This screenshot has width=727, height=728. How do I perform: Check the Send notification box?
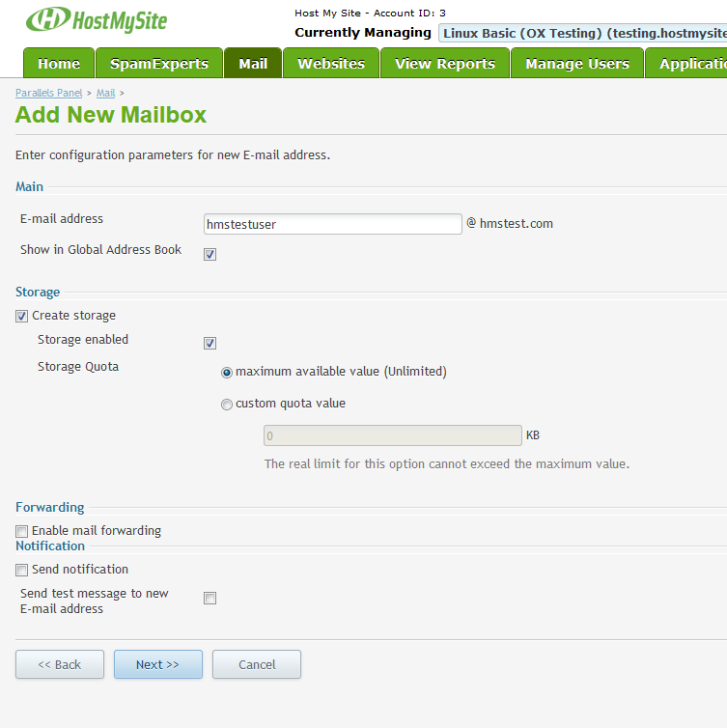(x=21, y=571)
